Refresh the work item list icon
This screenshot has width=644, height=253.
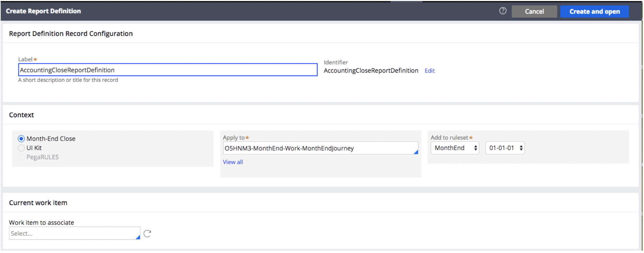click(147, 233)
